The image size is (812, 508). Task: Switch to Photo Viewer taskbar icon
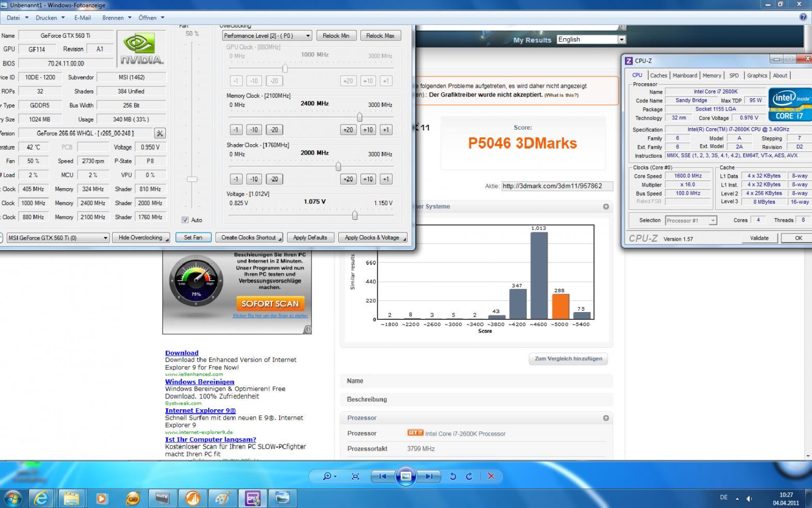coord(283,498)
